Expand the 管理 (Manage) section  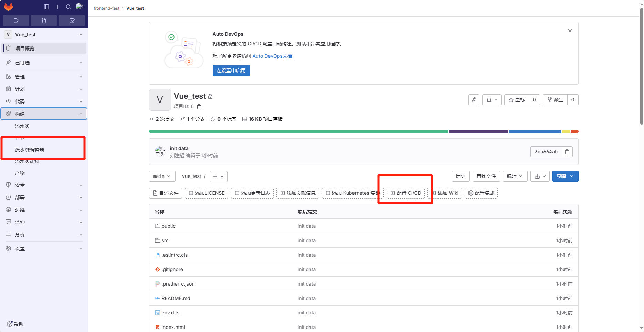(x=44, y=77)
